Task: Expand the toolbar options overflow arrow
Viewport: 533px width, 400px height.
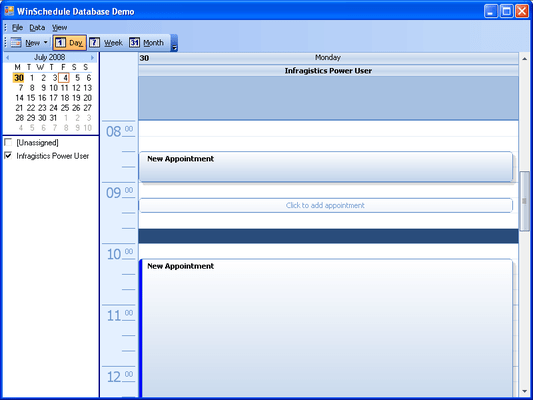Action: [174, 43]
